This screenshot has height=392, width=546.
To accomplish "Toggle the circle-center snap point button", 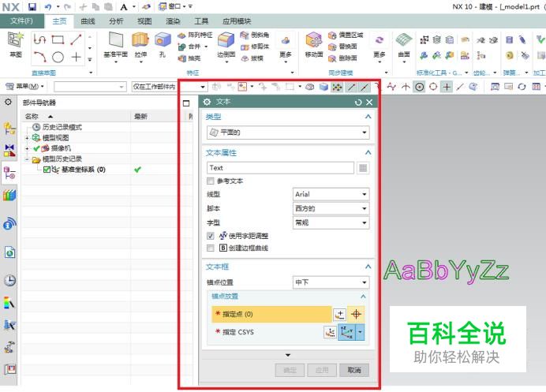I will click(x=420, y=87).
